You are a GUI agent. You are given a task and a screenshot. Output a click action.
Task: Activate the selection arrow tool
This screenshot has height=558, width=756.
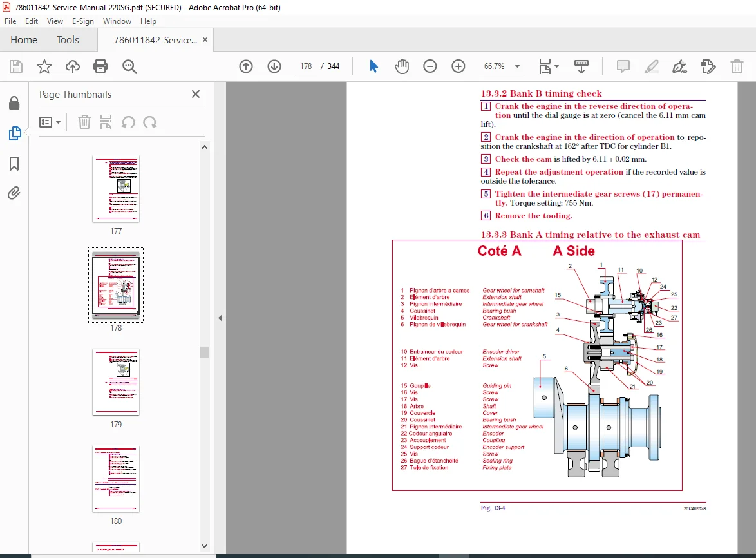click(x=373, y=66)
